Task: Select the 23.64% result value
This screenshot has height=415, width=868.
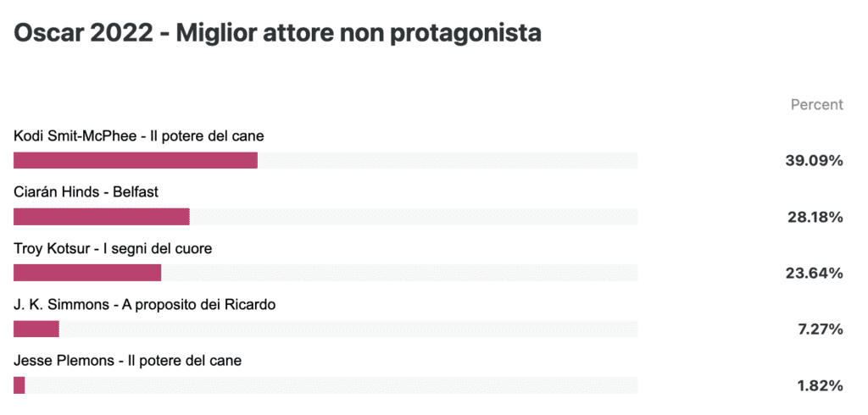Action: tap(815, 274)
